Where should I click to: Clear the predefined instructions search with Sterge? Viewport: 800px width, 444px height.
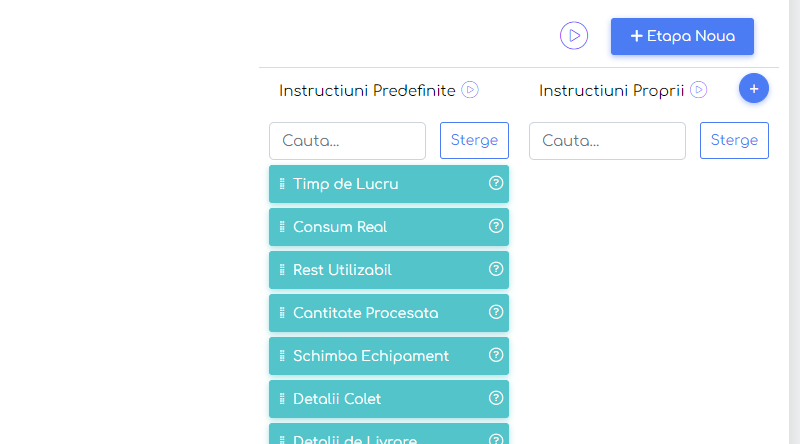point(474,140)
